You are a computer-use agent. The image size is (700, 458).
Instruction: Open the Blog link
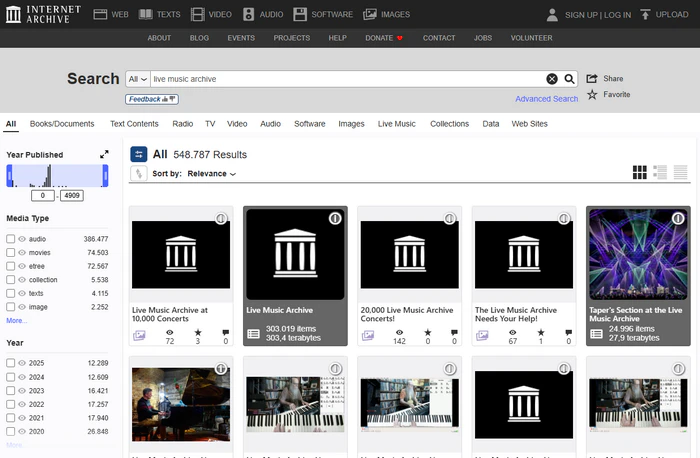(x=199, y=38)
